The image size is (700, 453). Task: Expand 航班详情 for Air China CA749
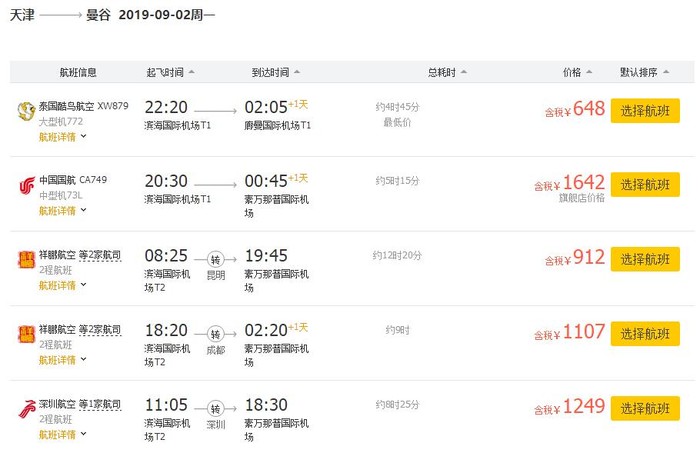[x=62, y=210]
